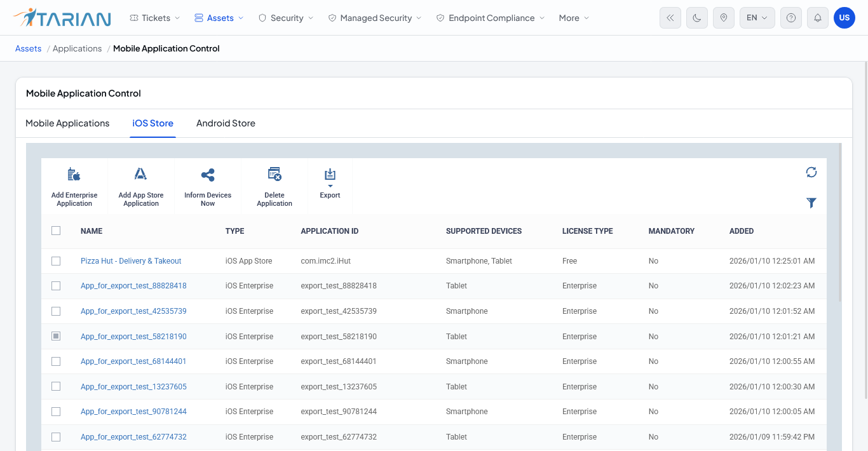Image resolution: width=868 pixels, height=451 pixels.
Task: Sort by the ADDED column header
Action: (742, 231)
